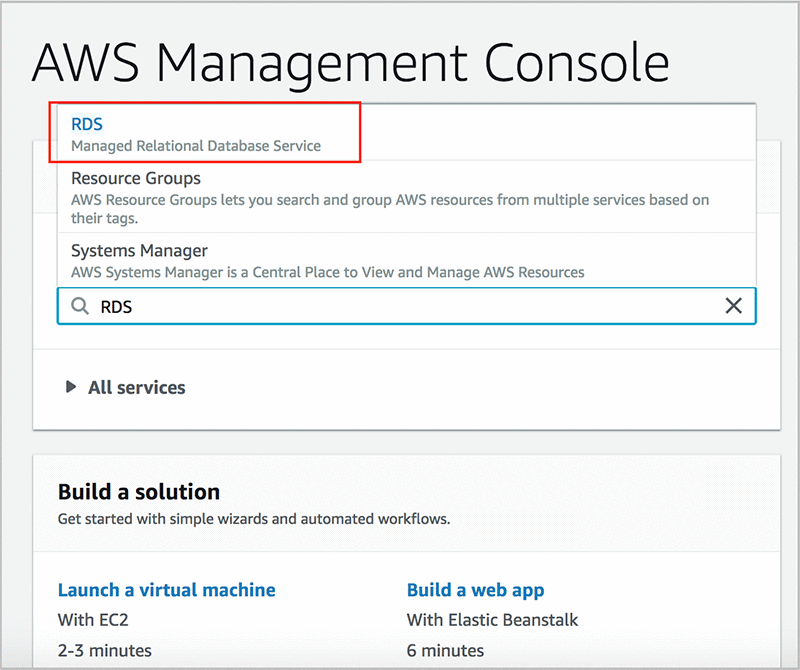This screenshot has height=670, width=800.
Task: Click the magnifying glass search icon
Action: click(80, 307)
